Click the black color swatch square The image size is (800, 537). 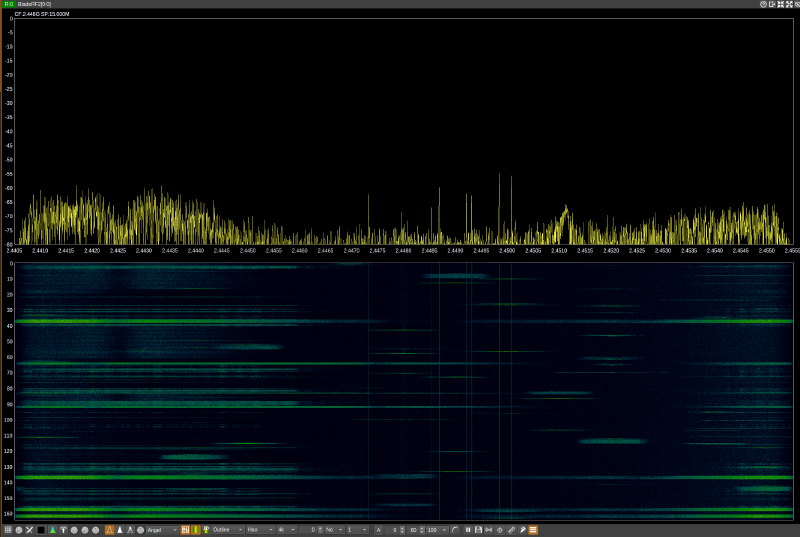(x=41, y=529)
